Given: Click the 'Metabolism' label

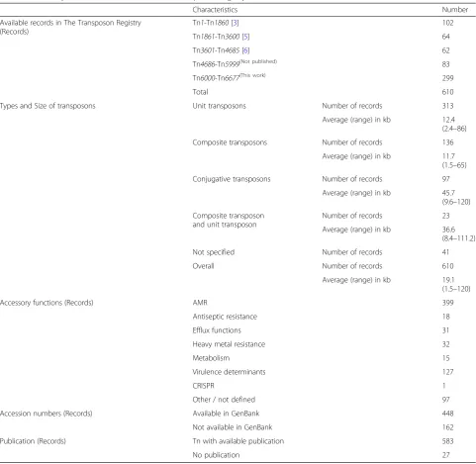Looking at the screenshot, I should [x=211, y=358].
